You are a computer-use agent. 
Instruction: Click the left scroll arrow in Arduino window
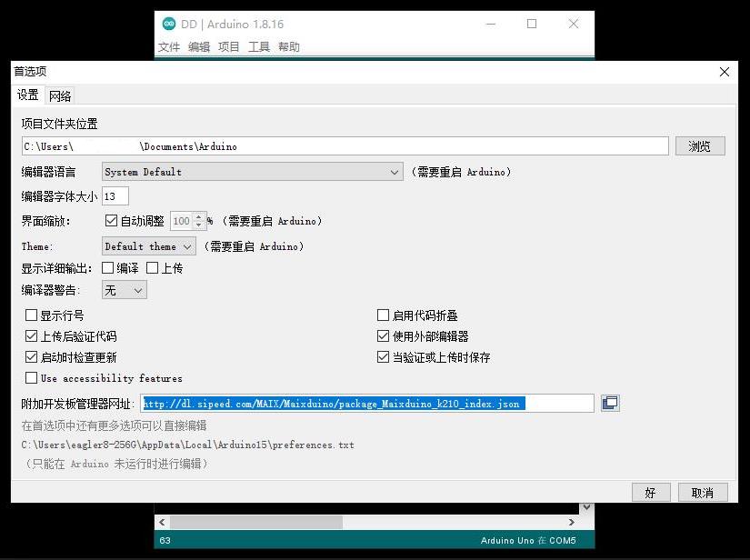162,522
